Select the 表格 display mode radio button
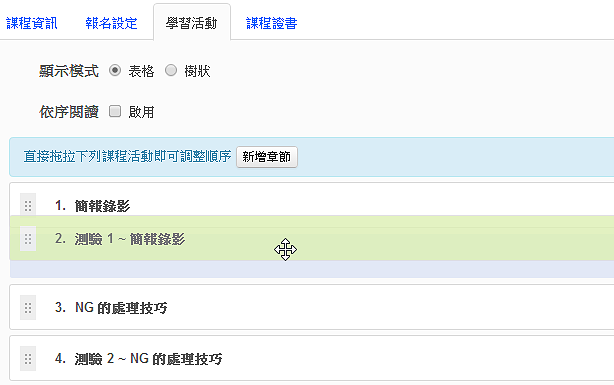The height and width of the screenshot is (385, 614). tap(115, 70)
